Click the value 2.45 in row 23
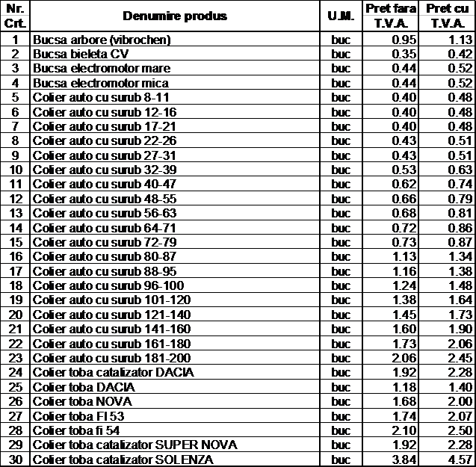The height and width of the screenshot is (467, 476). [x=460, y=359]
